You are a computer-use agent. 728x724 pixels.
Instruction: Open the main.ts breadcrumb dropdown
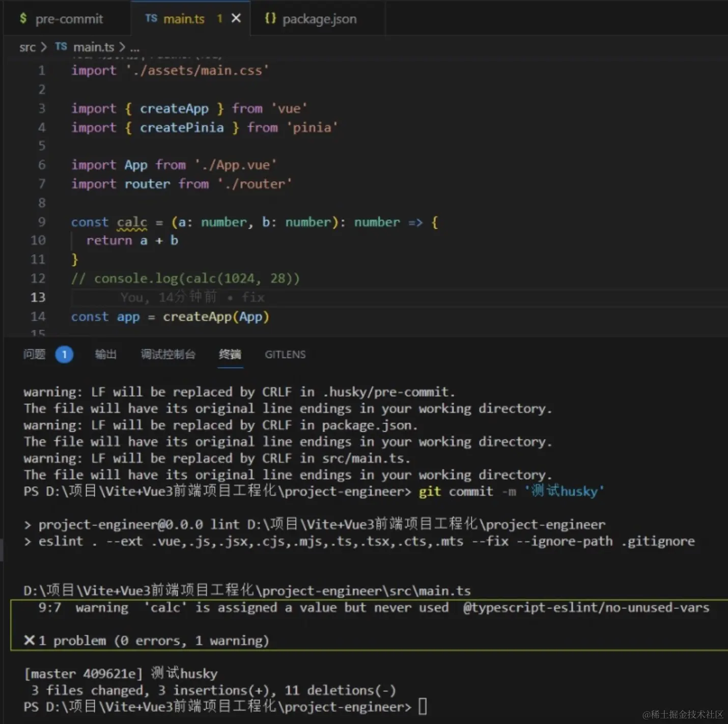94,47
